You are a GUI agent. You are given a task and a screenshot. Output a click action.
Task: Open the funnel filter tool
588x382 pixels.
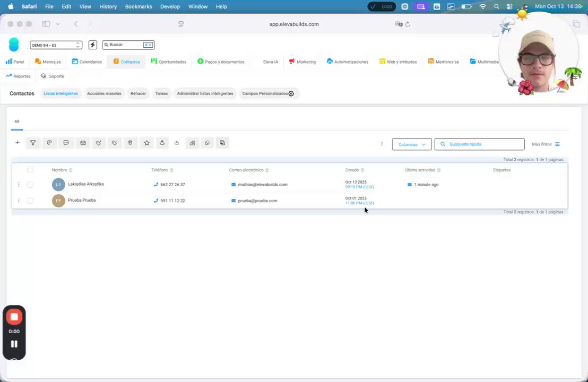coord(33,143)
